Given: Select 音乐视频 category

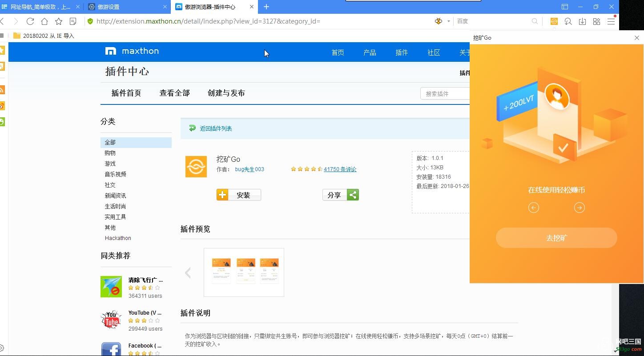Looking at the screenshot, I should click(x=115, y=174).
